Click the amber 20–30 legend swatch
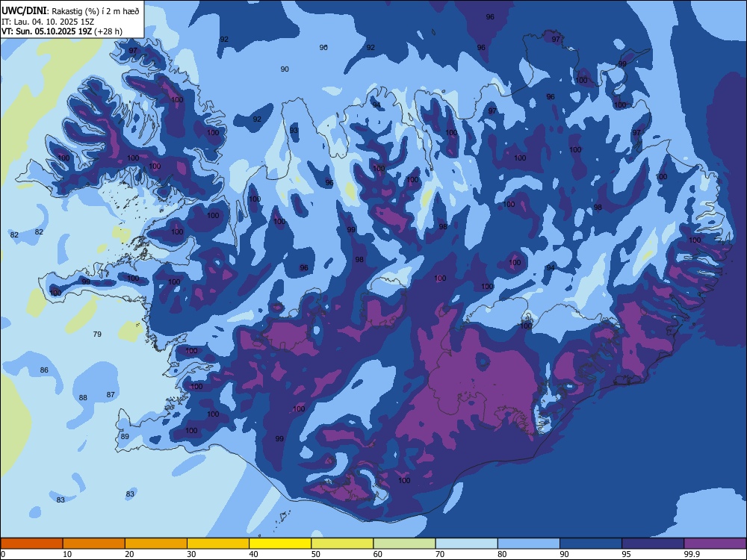 click(156, 544)
